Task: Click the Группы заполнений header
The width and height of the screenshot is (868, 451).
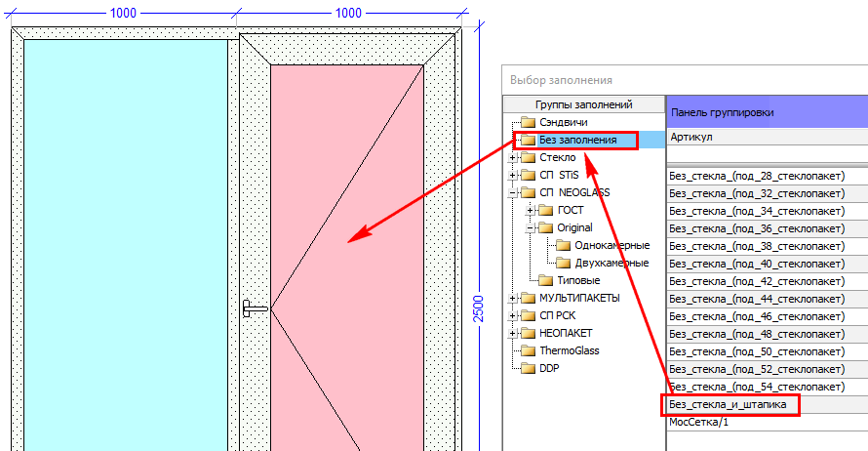Action: [584, 104]
